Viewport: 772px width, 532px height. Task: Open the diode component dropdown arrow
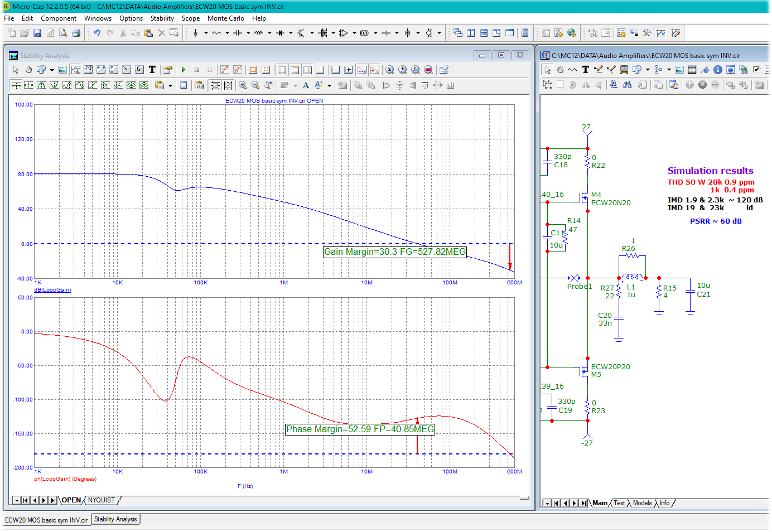tap(291, 33)
